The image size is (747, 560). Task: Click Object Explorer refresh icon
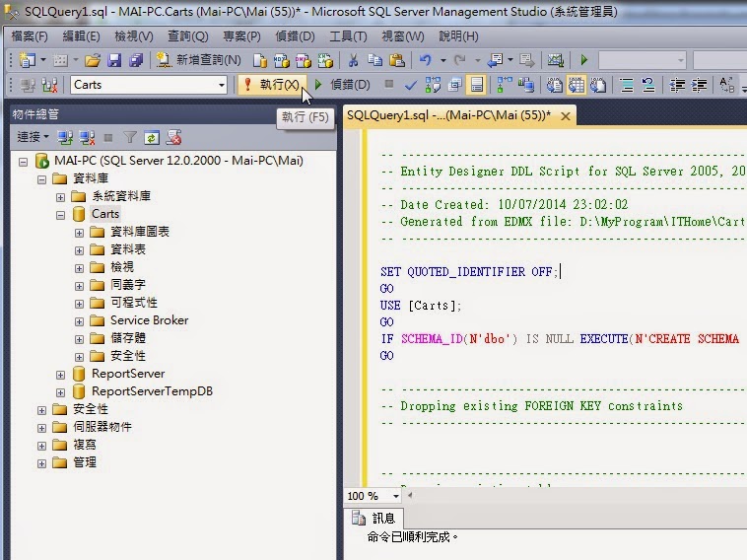(x=152, y=138)
